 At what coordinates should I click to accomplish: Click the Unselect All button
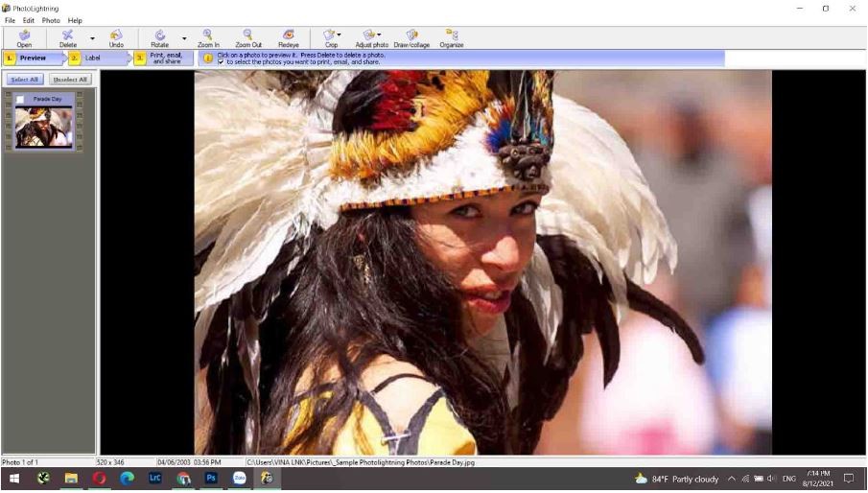coord(70,80)
